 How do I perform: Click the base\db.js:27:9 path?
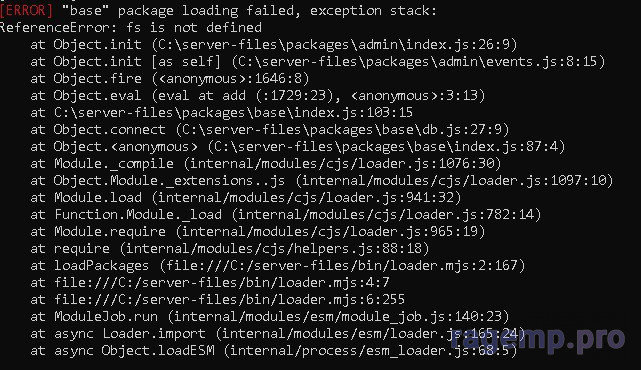click(342, 130)
